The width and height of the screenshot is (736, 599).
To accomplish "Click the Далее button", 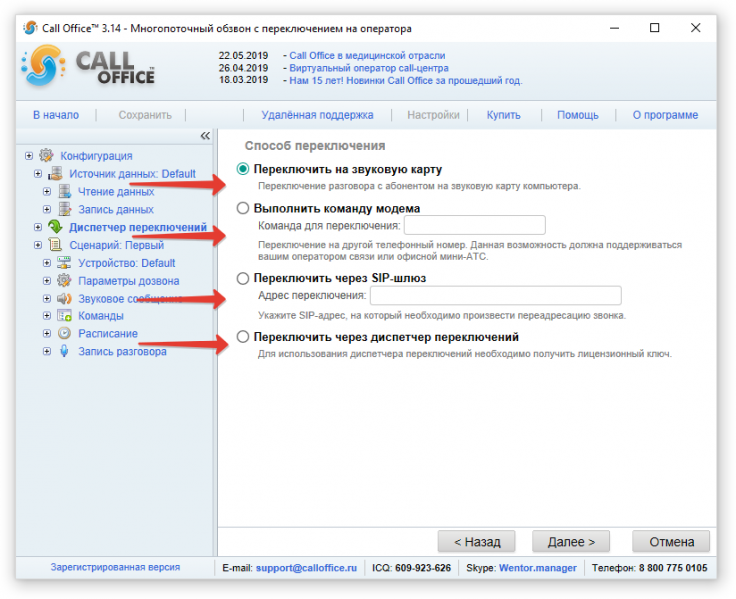I will pyautogui.click(x=571, y=542).
